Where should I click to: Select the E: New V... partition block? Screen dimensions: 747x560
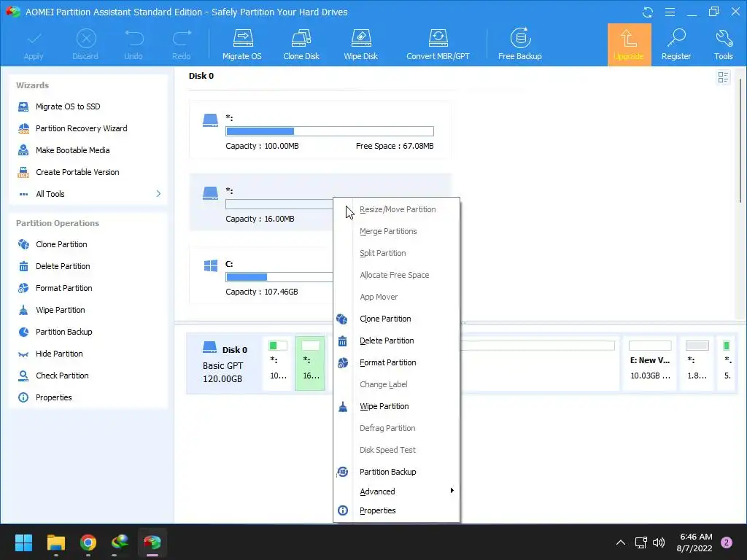(x=650, y=363)
